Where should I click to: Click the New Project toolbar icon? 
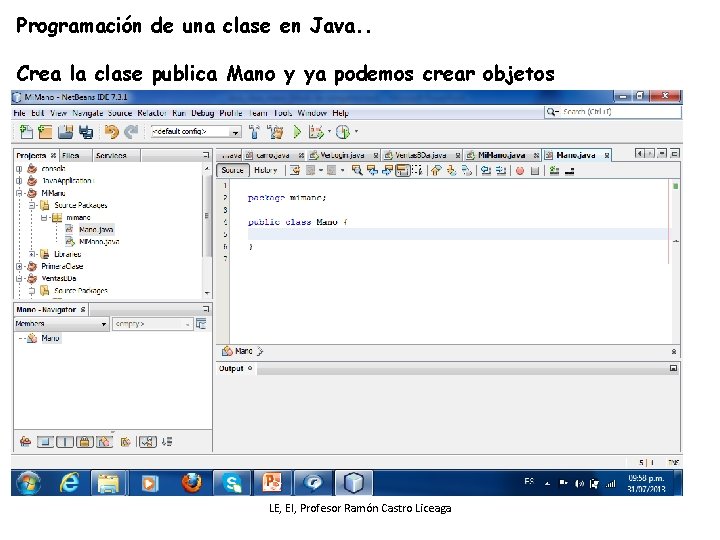(45, 132)
